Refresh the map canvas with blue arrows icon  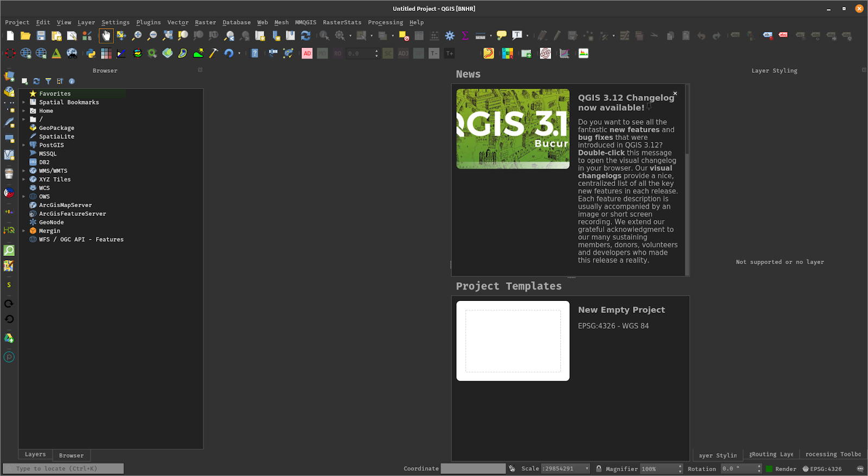point(306,36)
